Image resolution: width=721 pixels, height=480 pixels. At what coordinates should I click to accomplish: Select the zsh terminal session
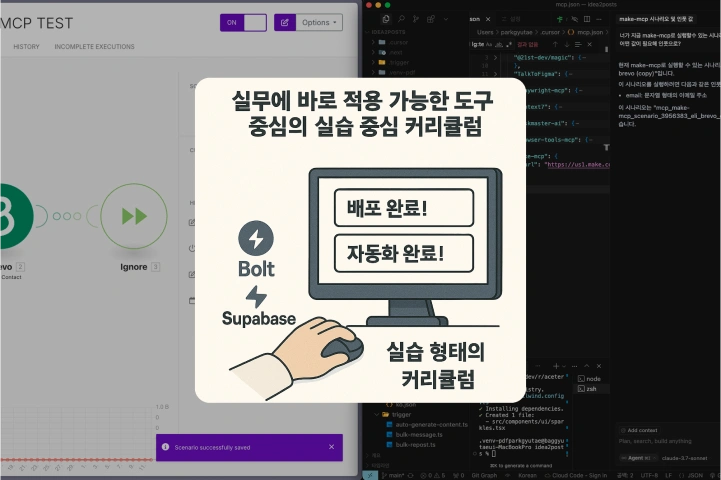593,389
